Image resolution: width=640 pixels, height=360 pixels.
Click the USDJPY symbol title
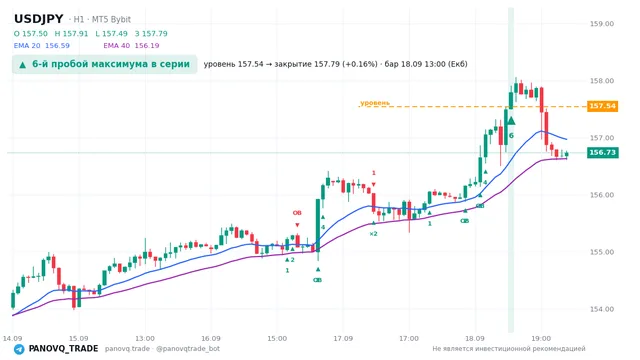point(39,19)
